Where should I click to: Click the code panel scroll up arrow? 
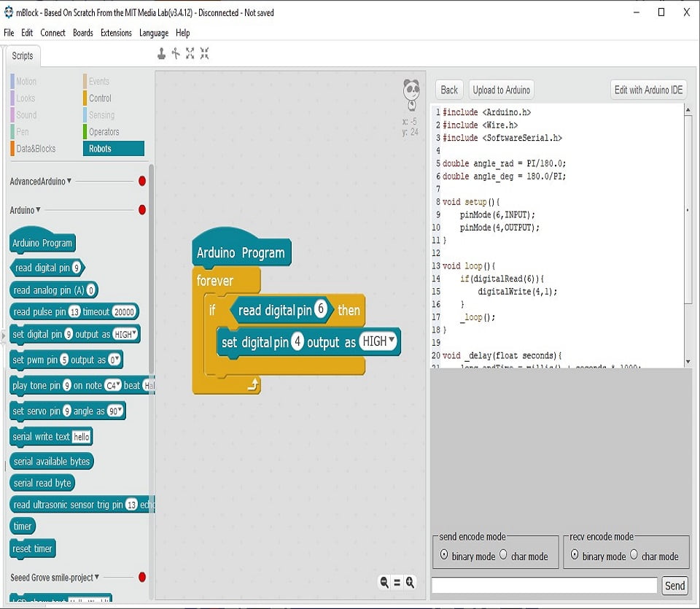[688, 109]
